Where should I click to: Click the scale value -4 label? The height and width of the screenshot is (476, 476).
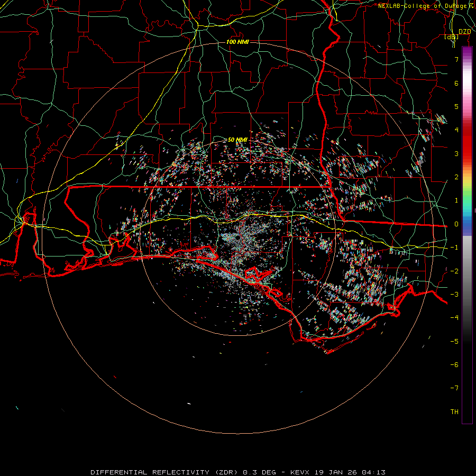454,318
